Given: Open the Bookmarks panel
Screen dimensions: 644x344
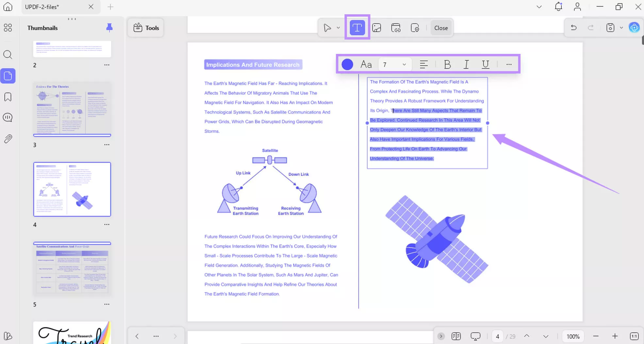Looking at the screenshot, I should (x=8, y=97).
